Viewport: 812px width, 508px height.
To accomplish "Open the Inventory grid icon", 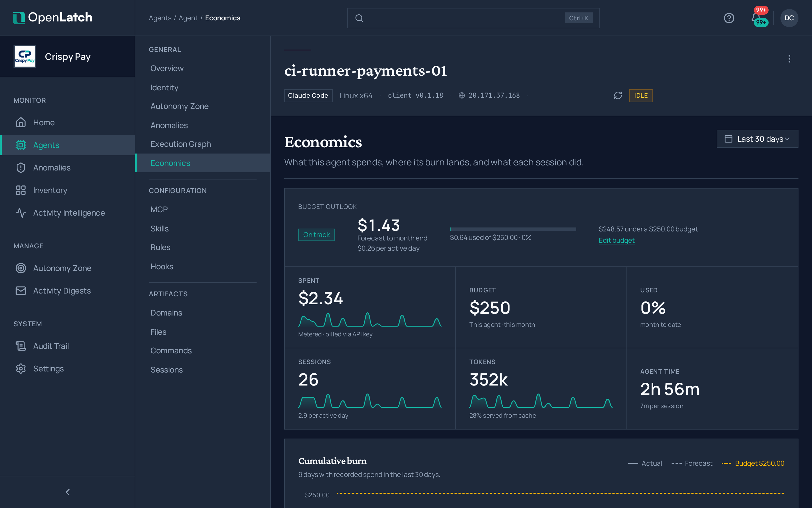I will coord(21,190).
